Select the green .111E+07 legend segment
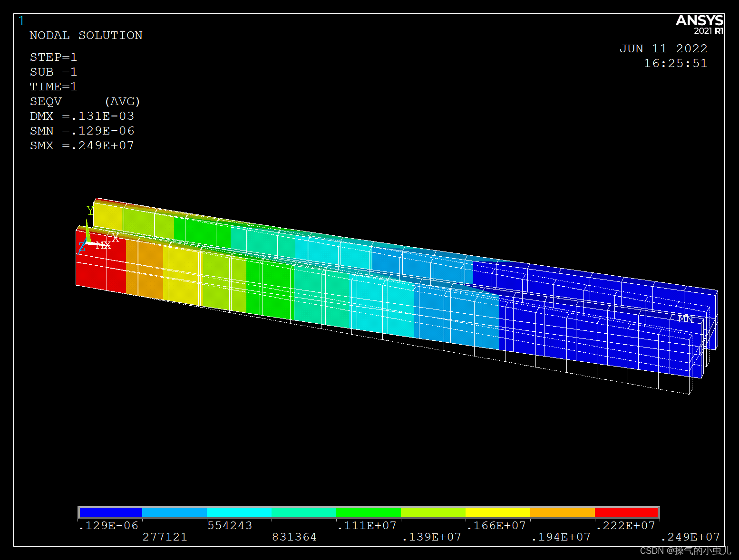 [368, 512]
